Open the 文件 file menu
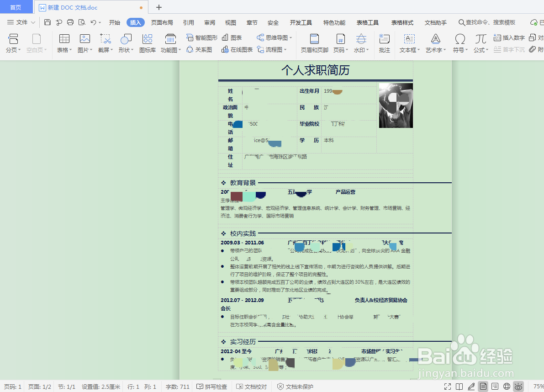 click(22, 22)
